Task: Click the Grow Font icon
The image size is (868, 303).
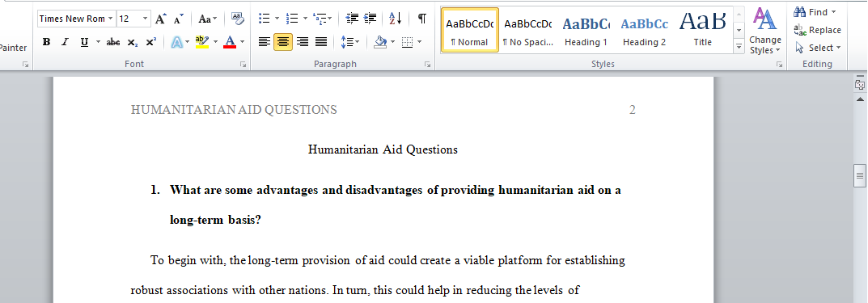Action: 160,19
